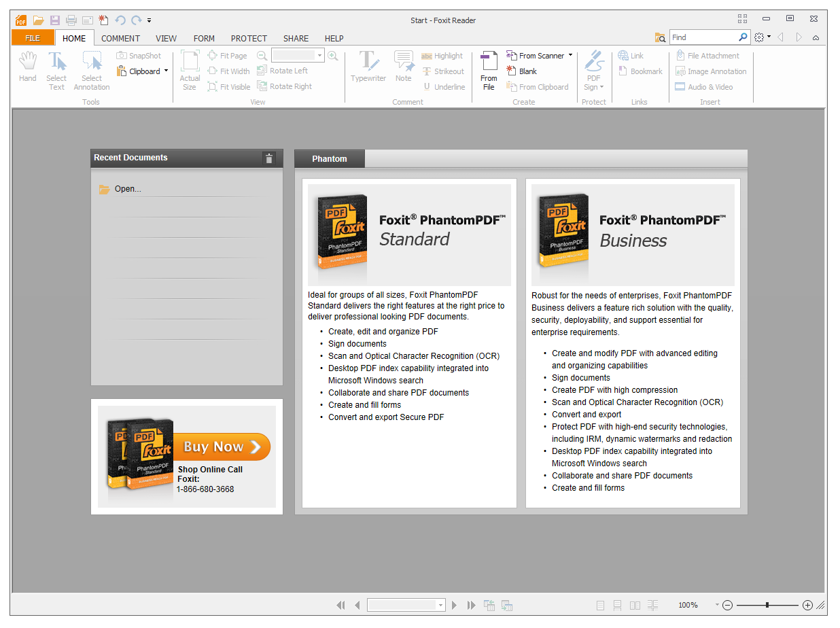Create PDF From File
Image resolution: width=840 pixels, height=628 pixels.
pyautogui.click(x=489, y=71)
